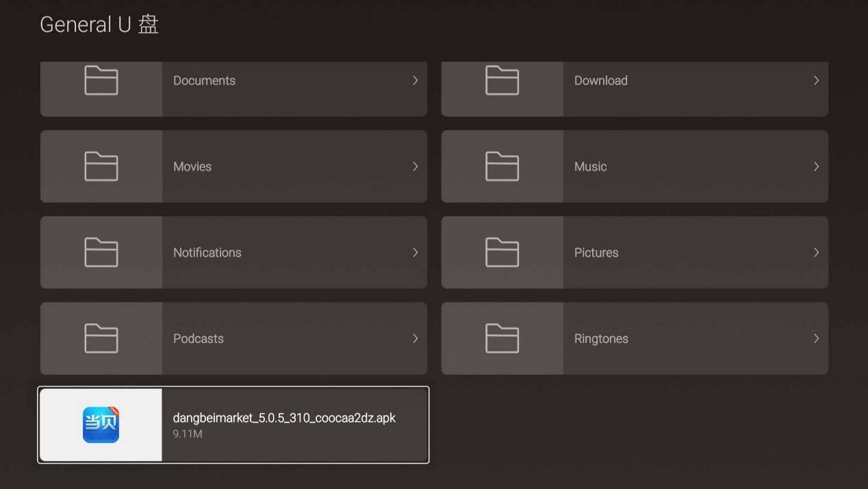This screenshot has width=868, height=489.
Task: Open the Ringtones folder label
Action: (600, 338)
